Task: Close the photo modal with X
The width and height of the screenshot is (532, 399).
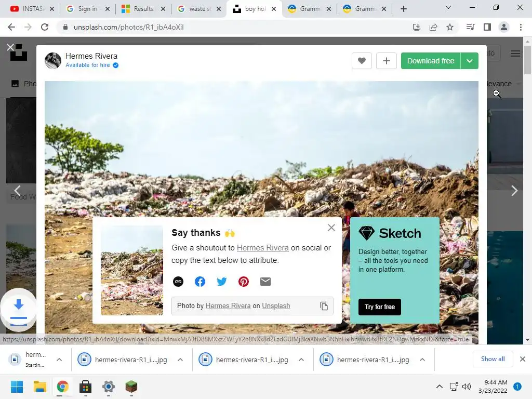Action: point(10,47)
